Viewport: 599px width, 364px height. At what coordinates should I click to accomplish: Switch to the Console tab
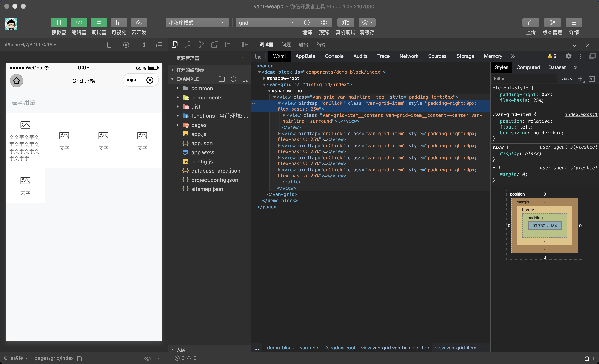click(x=334, y=56)
